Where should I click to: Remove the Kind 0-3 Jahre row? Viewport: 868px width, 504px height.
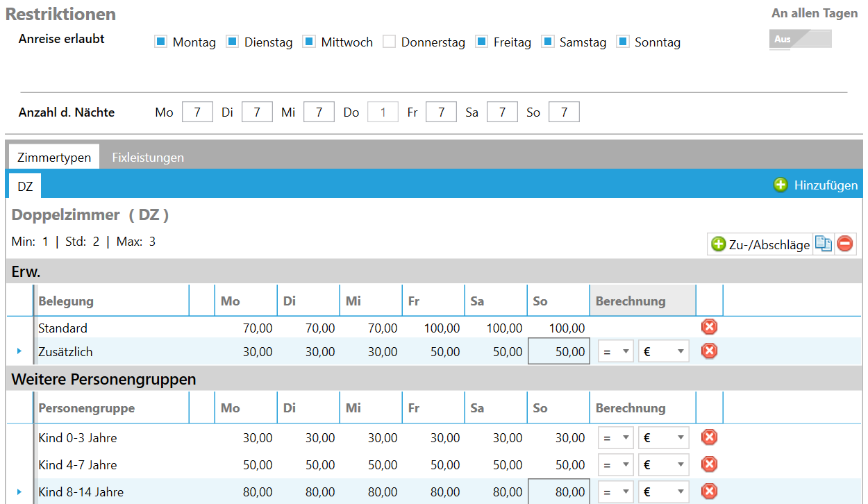tap(709, 437)
